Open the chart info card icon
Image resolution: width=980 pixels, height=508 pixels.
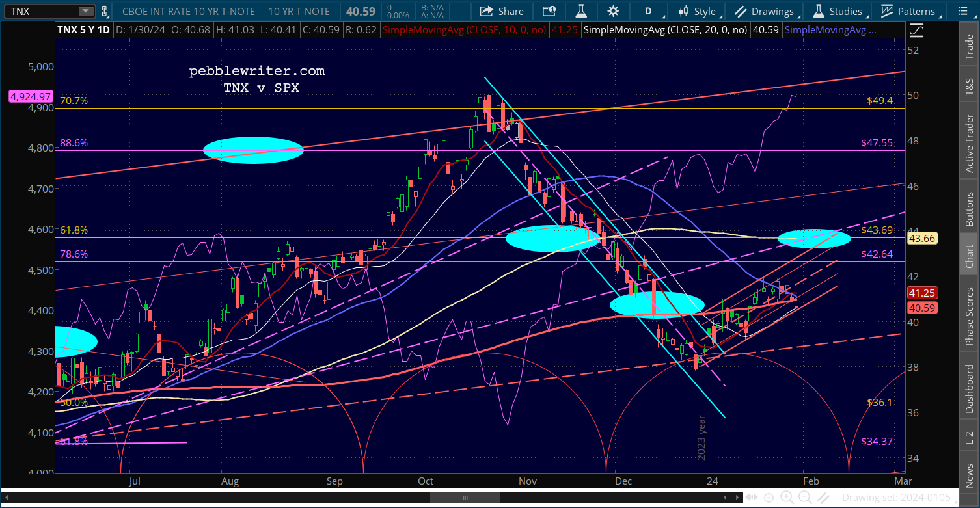point(549,11)
